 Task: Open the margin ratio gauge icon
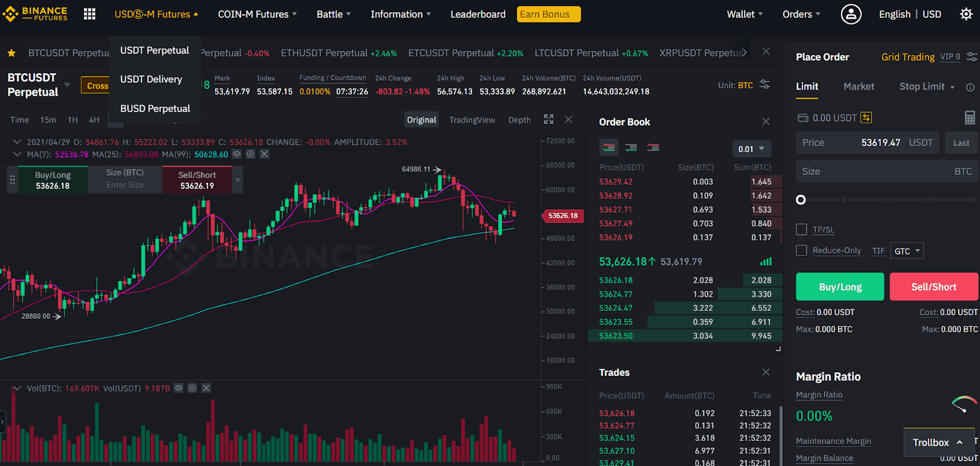(964, 404)
